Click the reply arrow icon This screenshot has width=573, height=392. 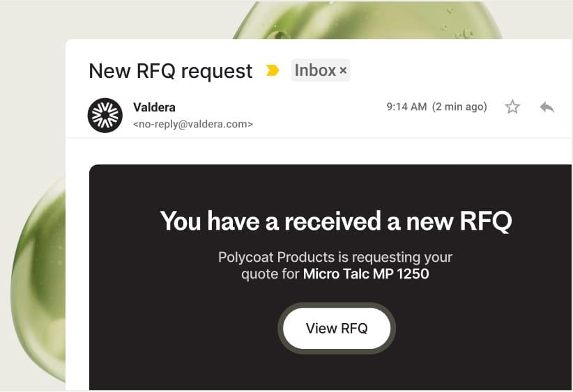click(x=547, y=107)
